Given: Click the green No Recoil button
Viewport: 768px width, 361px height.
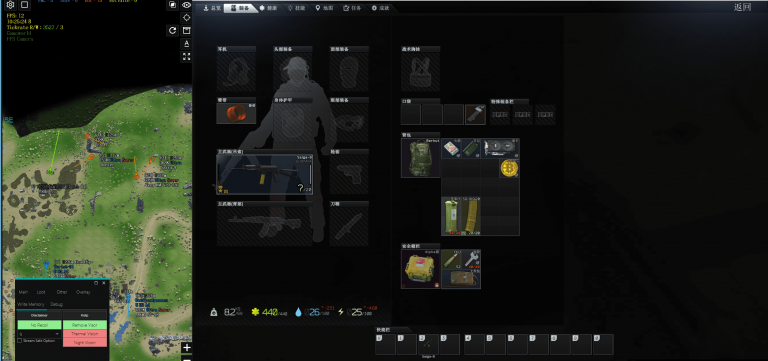Looking at the screenshot, I should 39,325.
